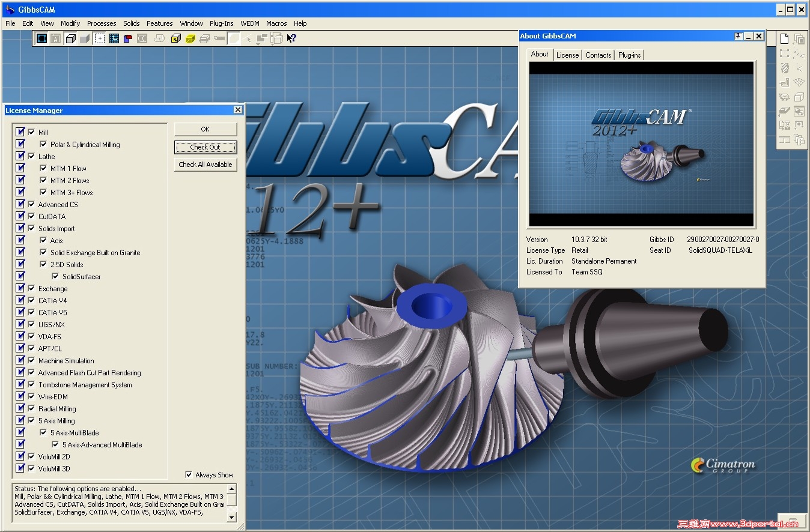The width and height of the screenshot is (810, 532).
Task: Click the stacked sheets icon in toolbar
Action: click(x=204, y=38)
